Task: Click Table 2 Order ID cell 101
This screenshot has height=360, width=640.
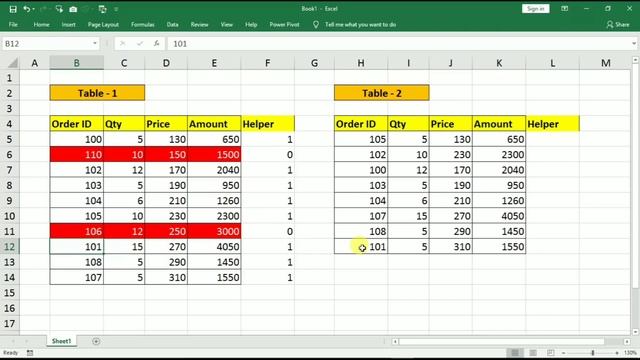Action: coord(361,247)
